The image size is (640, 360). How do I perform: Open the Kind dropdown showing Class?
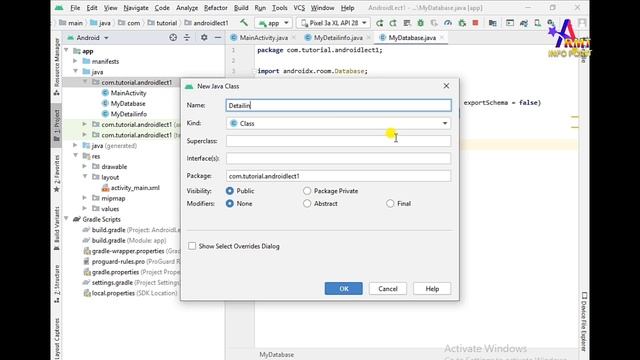[338, 123]
